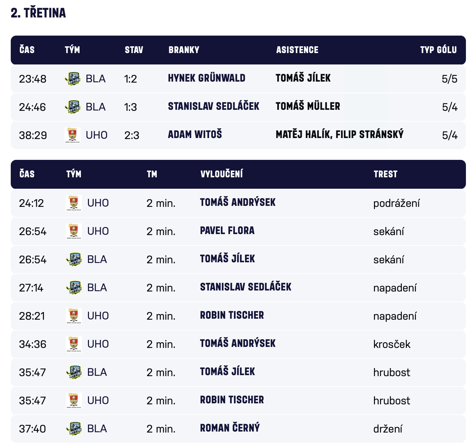The image size is (476, 448).
Task: Click UHO logo in 34:36 penalty row
Action: (74, 344)
